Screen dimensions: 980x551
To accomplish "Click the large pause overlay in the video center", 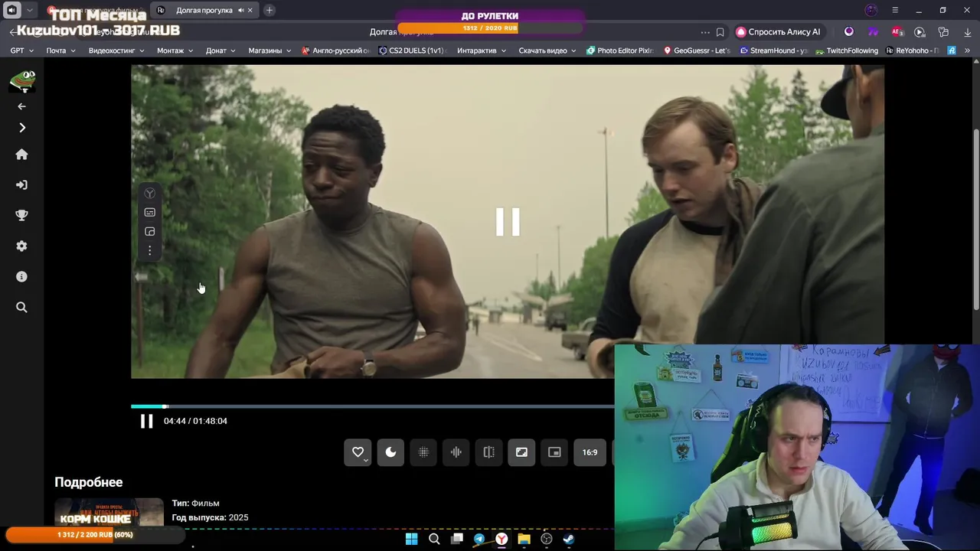I will [508, 222].
